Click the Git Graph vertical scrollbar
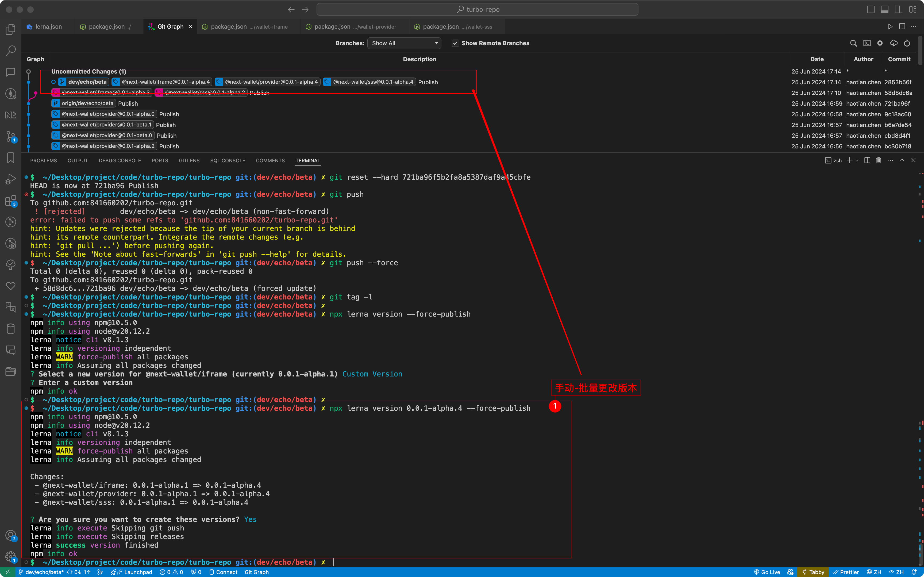Viewport: 924px width, 577px height. pyautogui.click(x=920, y=51)
